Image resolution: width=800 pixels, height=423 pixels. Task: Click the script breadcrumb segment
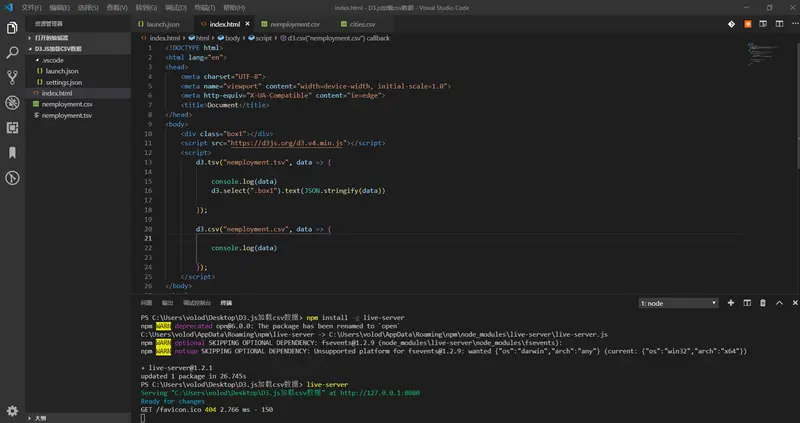point(260,38)
